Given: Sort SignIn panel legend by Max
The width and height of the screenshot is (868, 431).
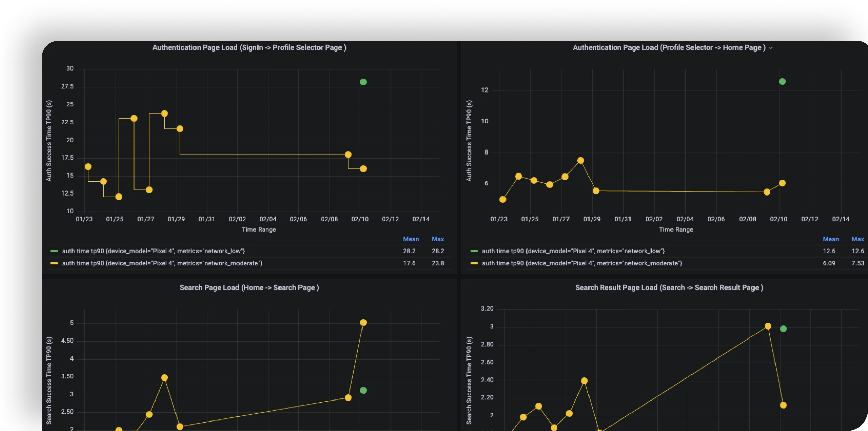Looking at the screenshot, I should click(x=437, y=239).
